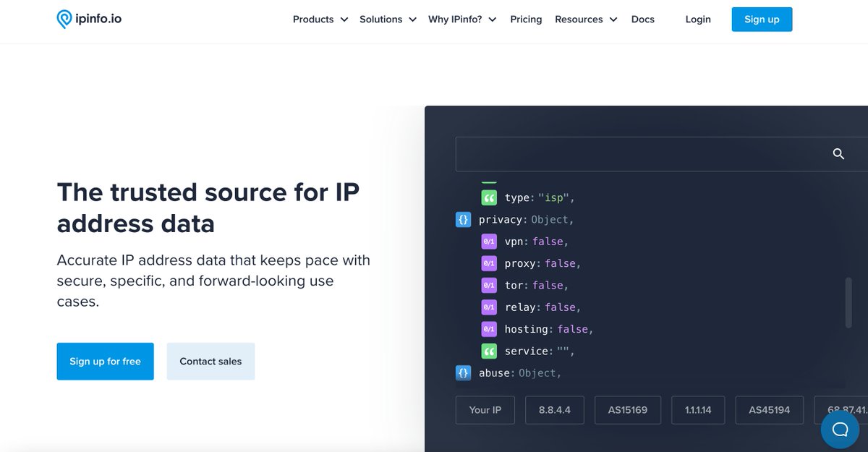Click the boolean icon beside relay

(x=489, y=307)
